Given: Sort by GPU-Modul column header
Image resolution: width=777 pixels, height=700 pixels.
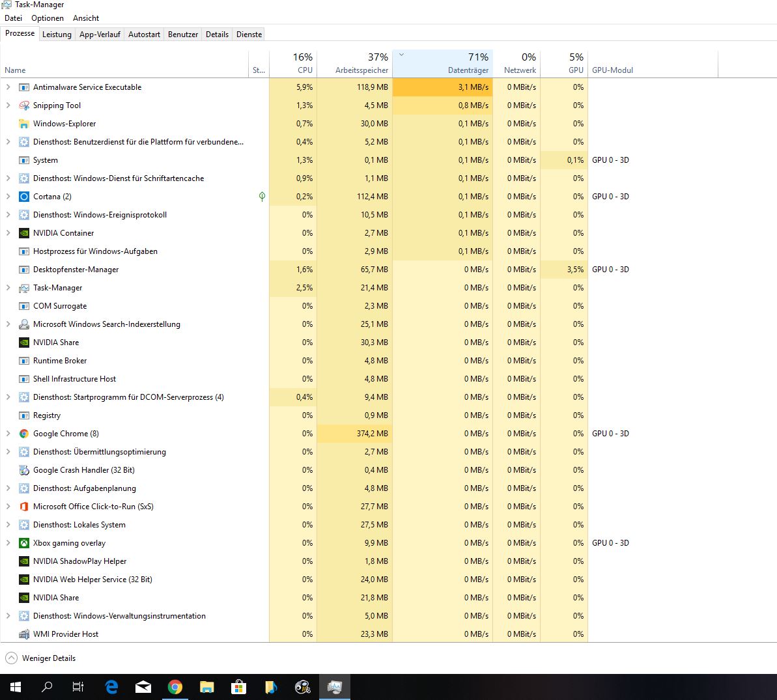Looking at the screenshot, I should click(653, 63).
